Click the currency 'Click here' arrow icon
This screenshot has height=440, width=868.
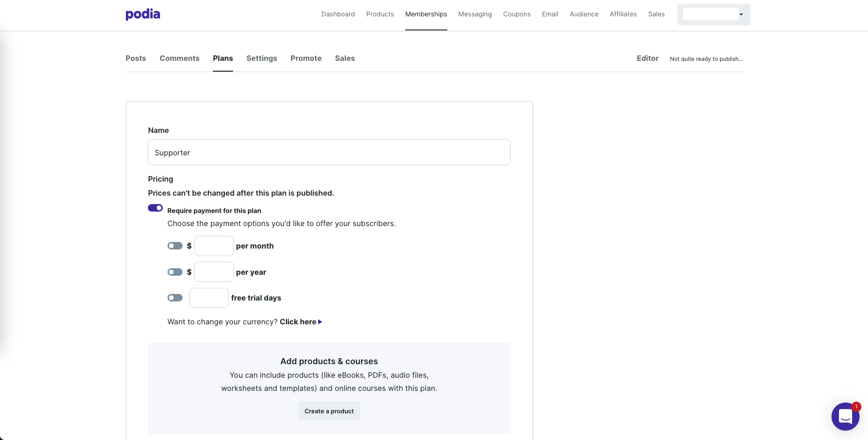tap(320, 322)
